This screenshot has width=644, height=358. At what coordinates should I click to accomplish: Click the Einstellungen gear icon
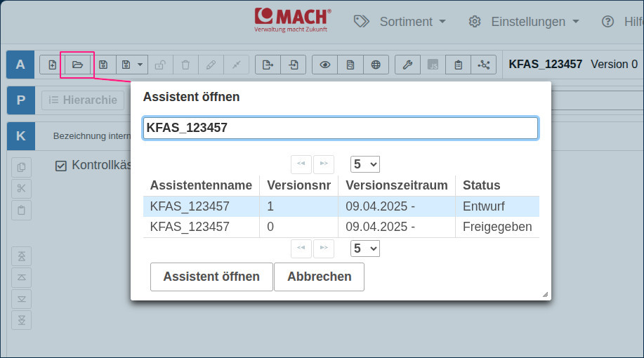pos(474,21)
